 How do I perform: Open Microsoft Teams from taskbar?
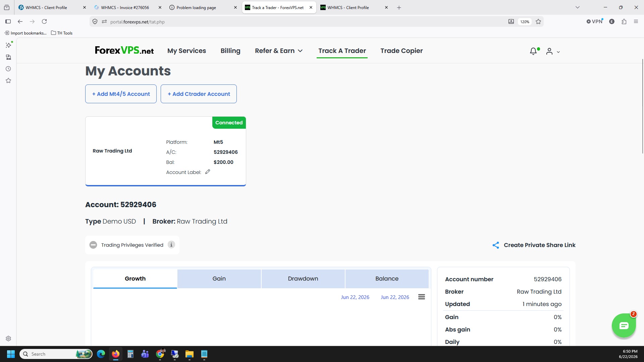click(x=145, y=354)
